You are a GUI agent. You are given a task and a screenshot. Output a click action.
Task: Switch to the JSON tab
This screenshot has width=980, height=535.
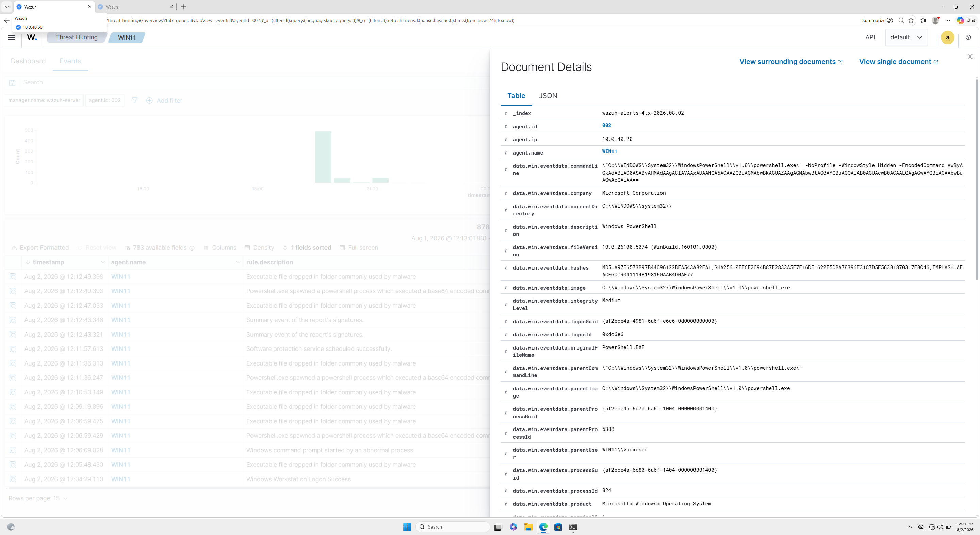coord(548,96)
